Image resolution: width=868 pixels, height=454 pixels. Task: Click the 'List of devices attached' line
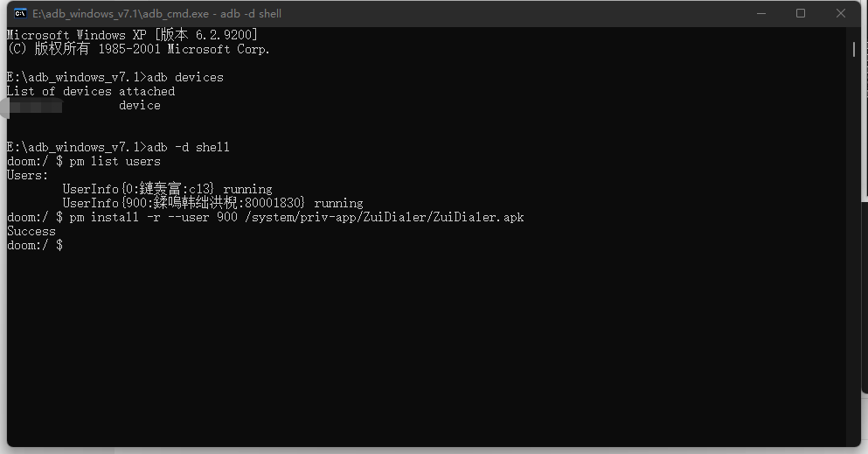coord(91,91)
